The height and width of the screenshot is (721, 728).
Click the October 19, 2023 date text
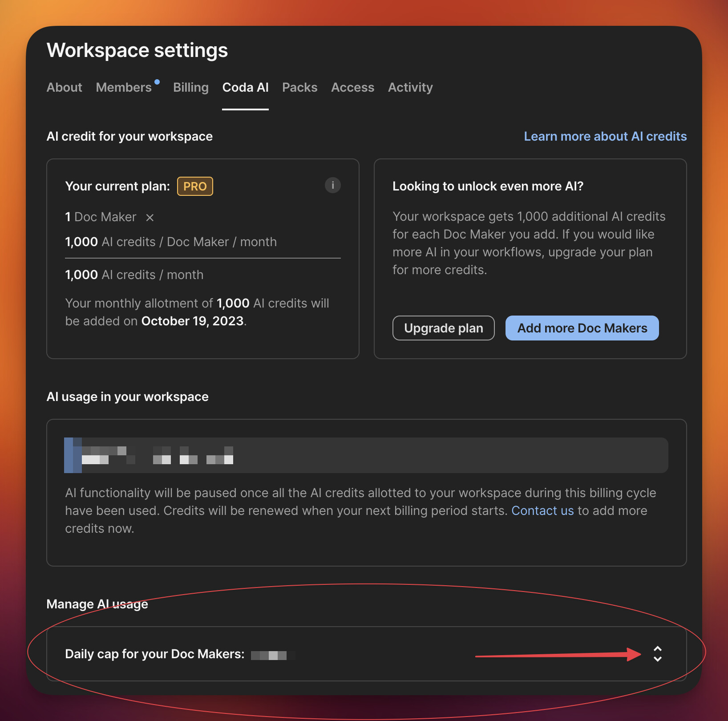(192, 321)
